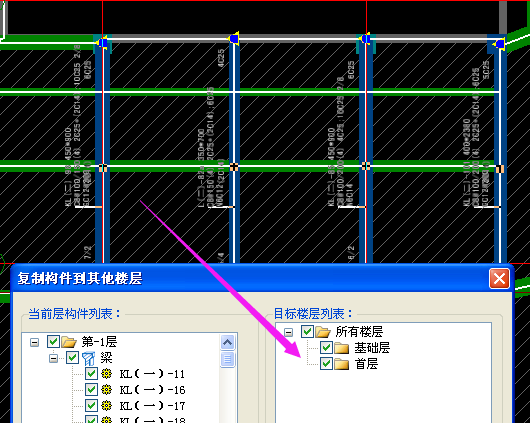530x423 pixels.
Task: Click the 基础层 folder icon
Action: pyautogui.click(x=341, y=348)
